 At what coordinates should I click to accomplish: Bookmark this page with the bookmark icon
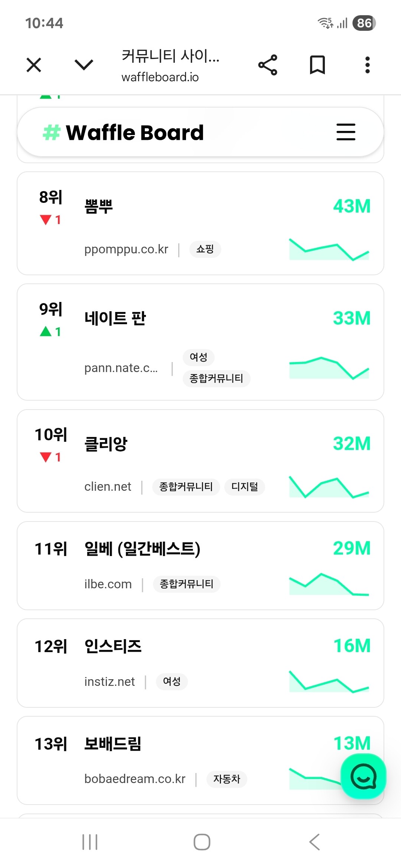(x=317, y=65)
